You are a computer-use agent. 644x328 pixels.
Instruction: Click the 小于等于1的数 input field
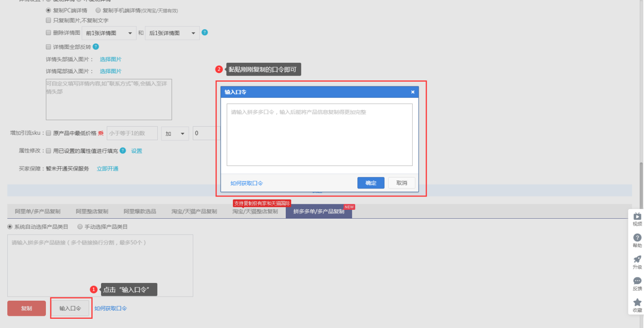pyautogui.click(x=132, y=133)
